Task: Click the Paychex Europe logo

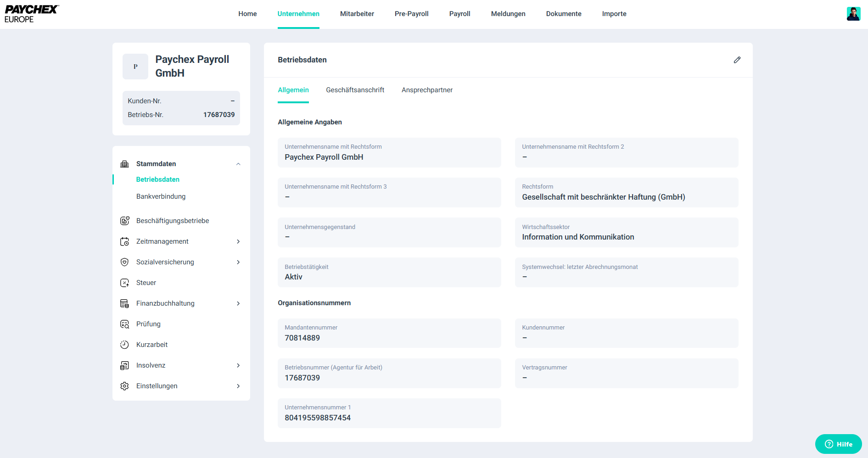Action: pos(31,14)
